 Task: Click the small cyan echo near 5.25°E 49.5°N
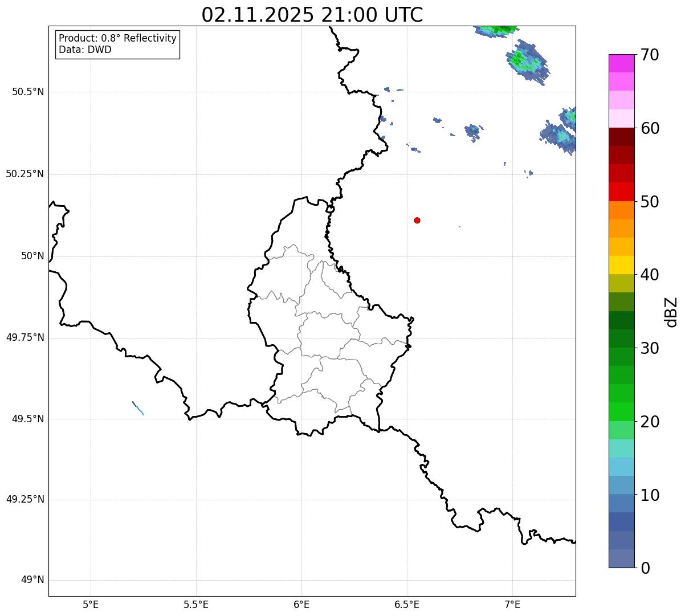138,408
